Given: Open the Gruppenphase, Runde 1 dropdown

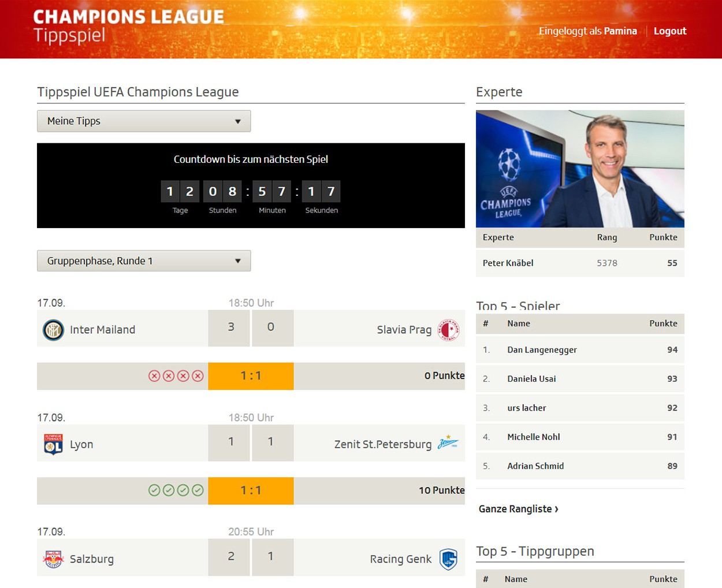Looking at the screenshot, I should pos(144,261).
